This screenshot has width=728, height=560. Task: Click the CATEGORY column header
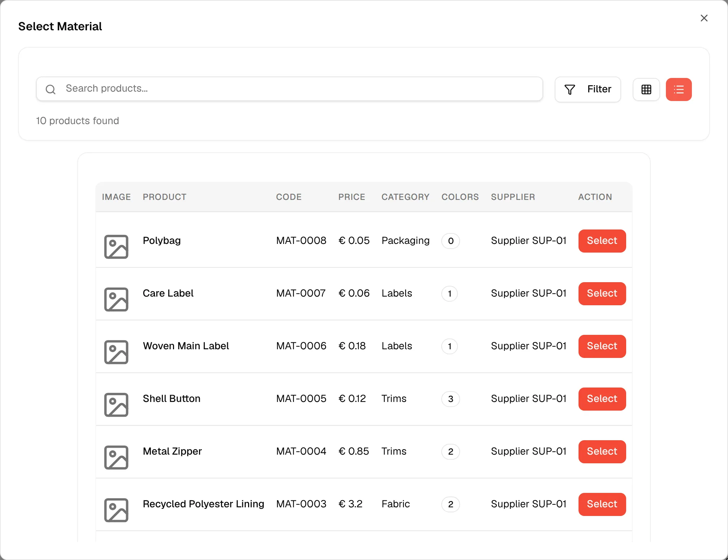point(406,197)
